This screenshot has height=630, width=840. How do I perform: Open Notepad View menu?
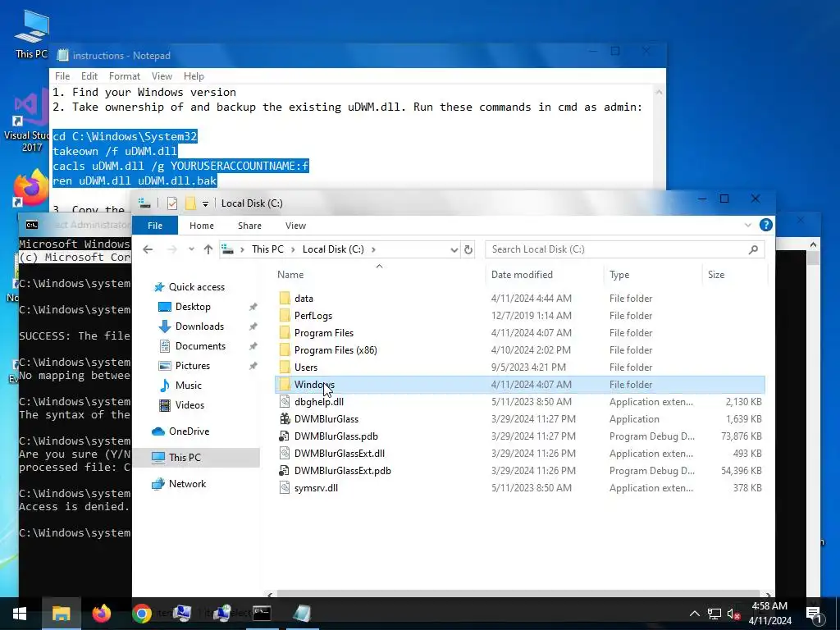coord(162,76)
